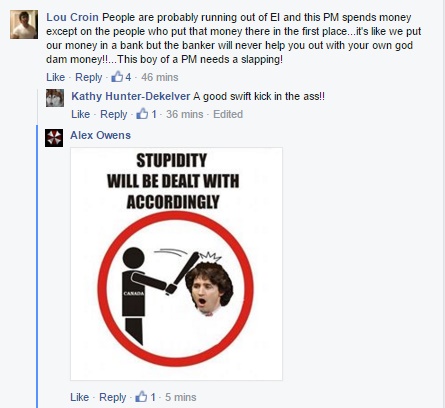
Task: Show edit history via Edited label
Action: click(228, 114)
